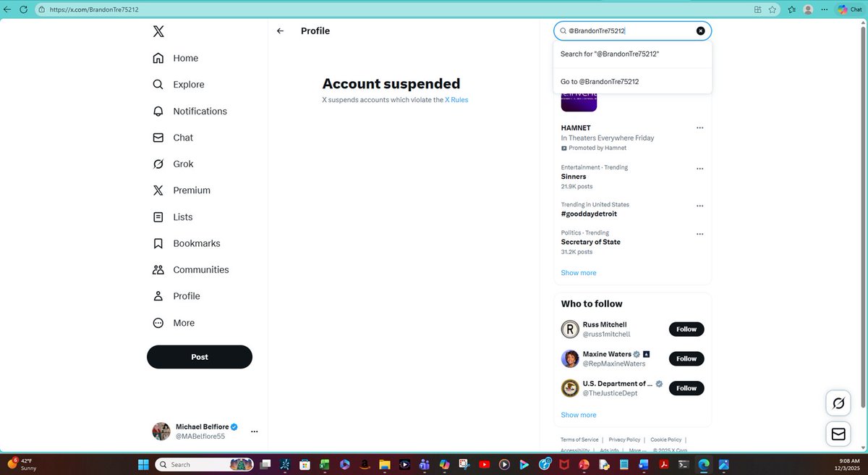
Task: Open the Privacy Policy link
Action: coord(624,440)
